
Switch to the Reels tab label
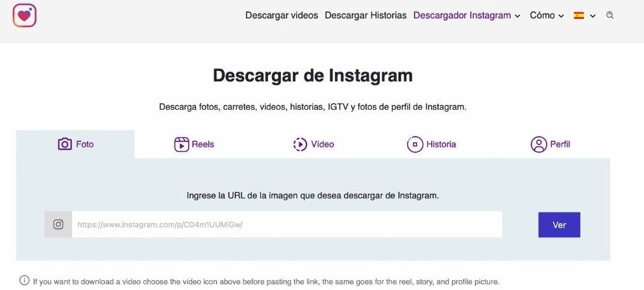(203, 144)
